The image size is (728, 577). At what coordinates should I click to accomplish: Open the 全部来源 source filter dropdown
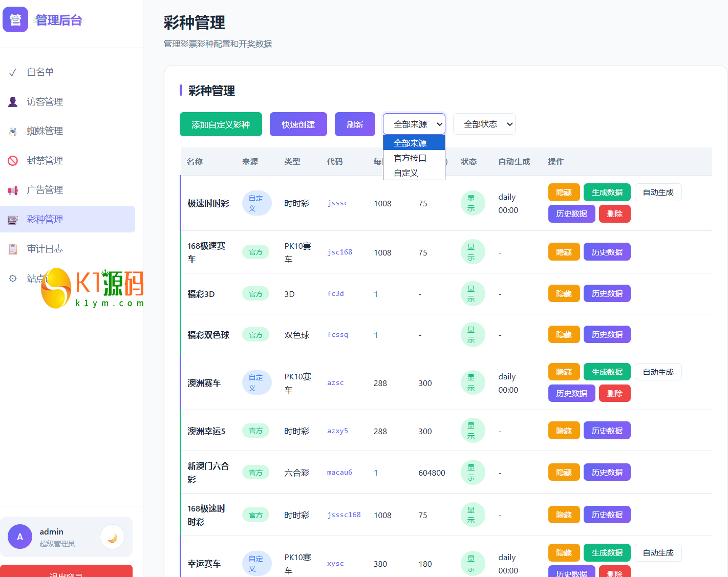[414, 124]
